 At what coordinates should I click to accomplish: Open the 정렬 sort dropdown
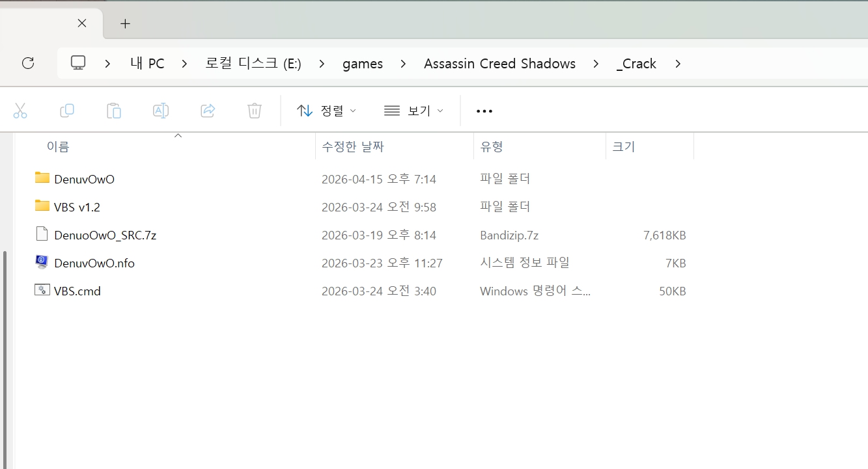click(x=326, y=111)
